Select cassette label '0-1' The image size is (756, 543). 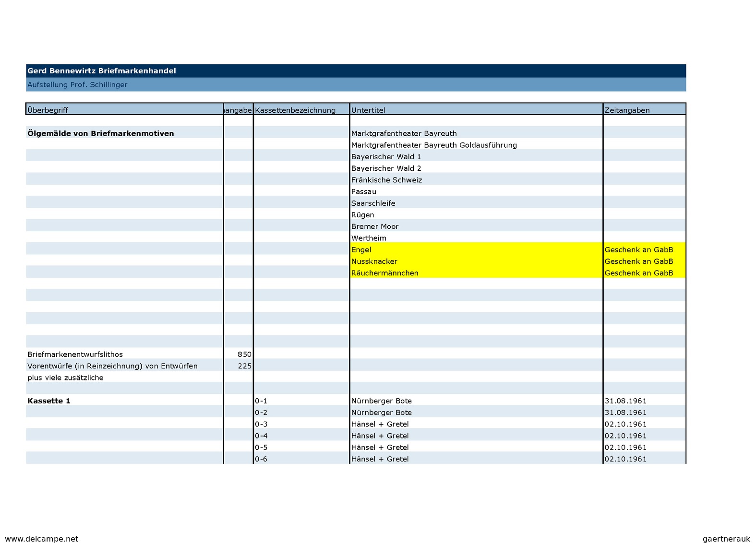point(261,401)
